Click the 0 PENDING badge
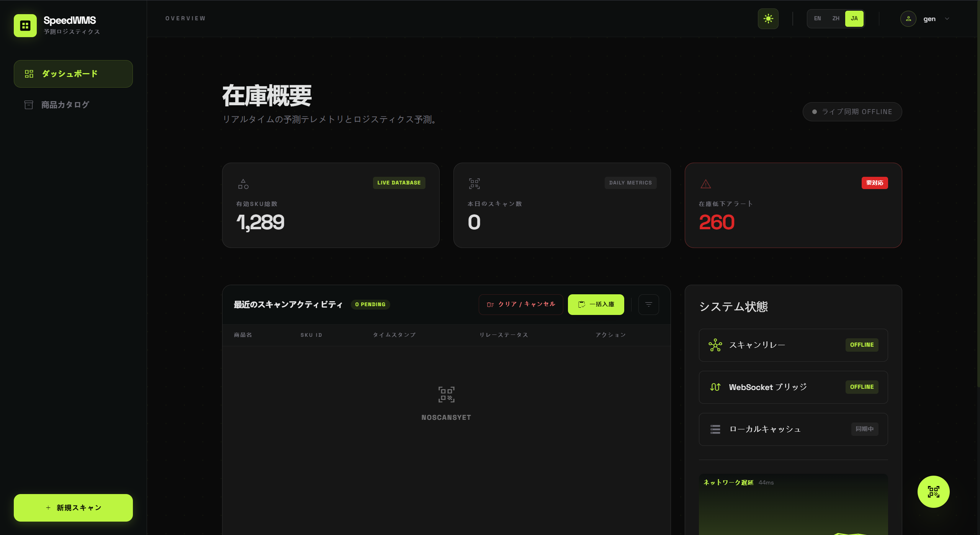The image size is (980, 535). click(370, 305)
